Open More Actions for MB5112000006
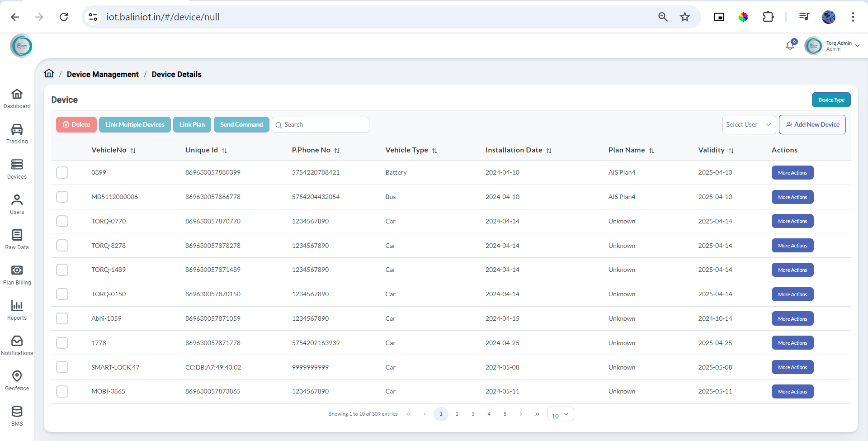 pos(792,197)
